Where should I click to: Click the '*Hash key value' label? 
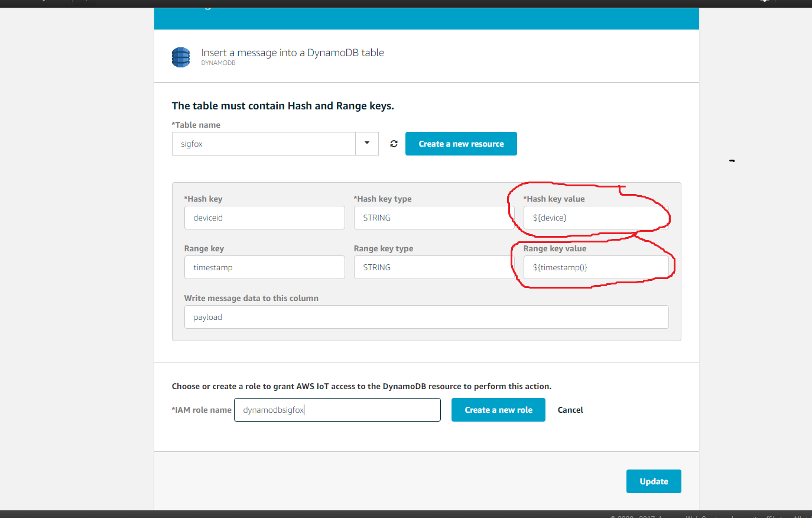(554, 199)
